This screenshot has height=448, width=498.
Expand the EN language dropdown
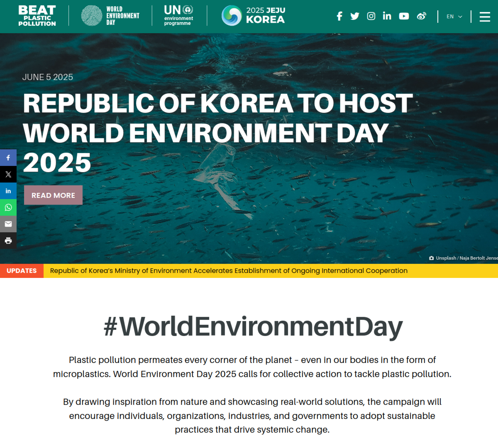pyautogui.click(x=454, y=17)
